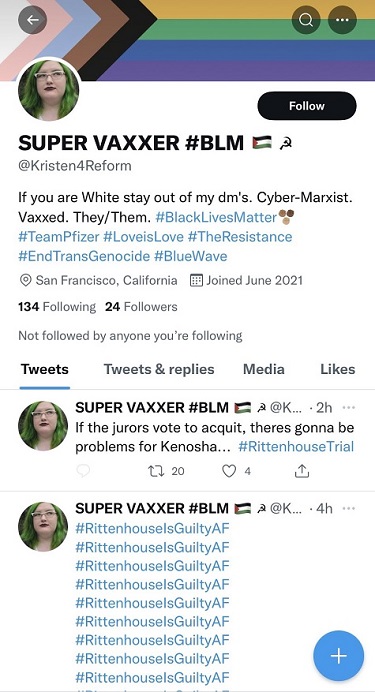Screen dimensions: 375x692
Task: Open the profile search magnifier icon
Action: click(x=306, y=19)
